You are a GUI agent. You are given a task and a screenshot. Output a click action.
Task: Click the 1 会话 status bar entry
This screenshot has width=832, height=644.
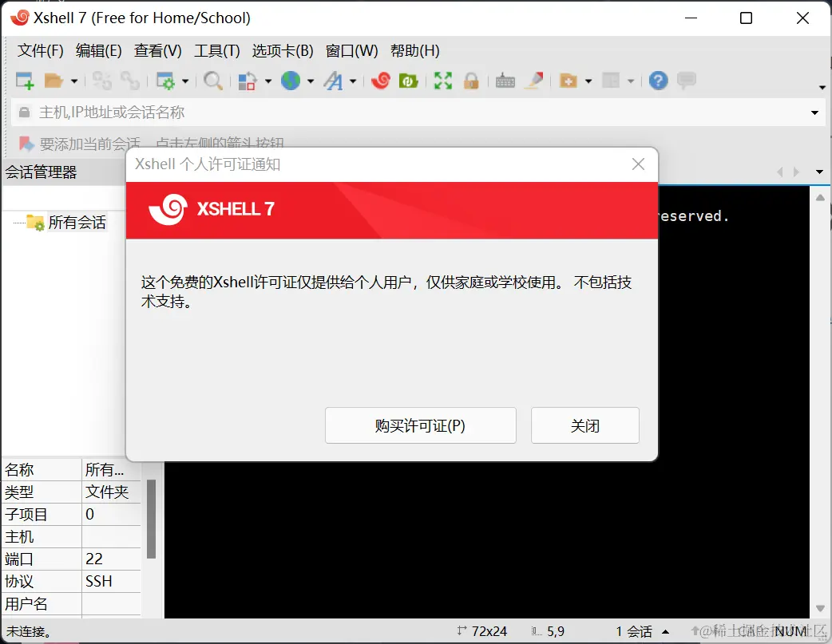[634, 631]
